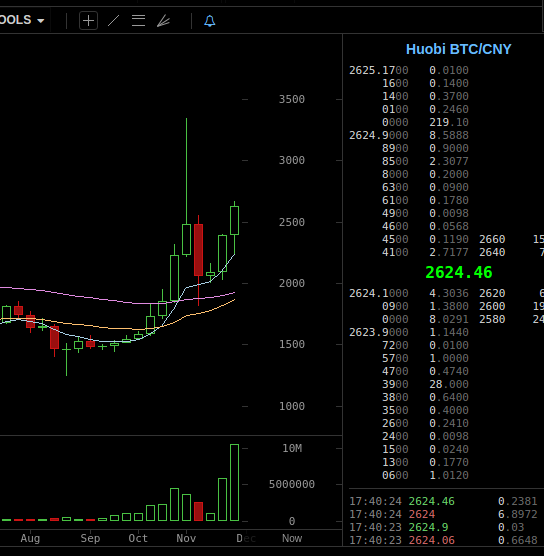The width and height of the screenshot is (544, 556).
Task: Select the 2624.1000 bid order row
Action: 409,293
